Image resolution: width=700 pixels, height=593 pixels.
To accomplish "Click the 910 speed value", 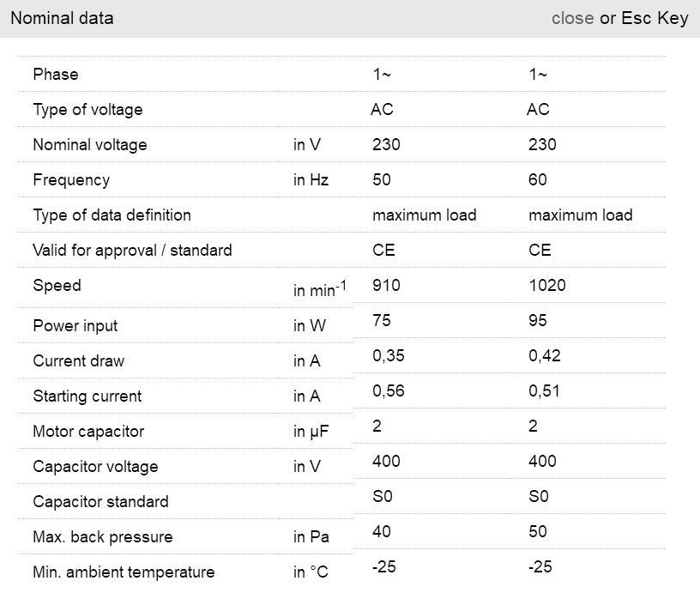I will click(386, 285).
